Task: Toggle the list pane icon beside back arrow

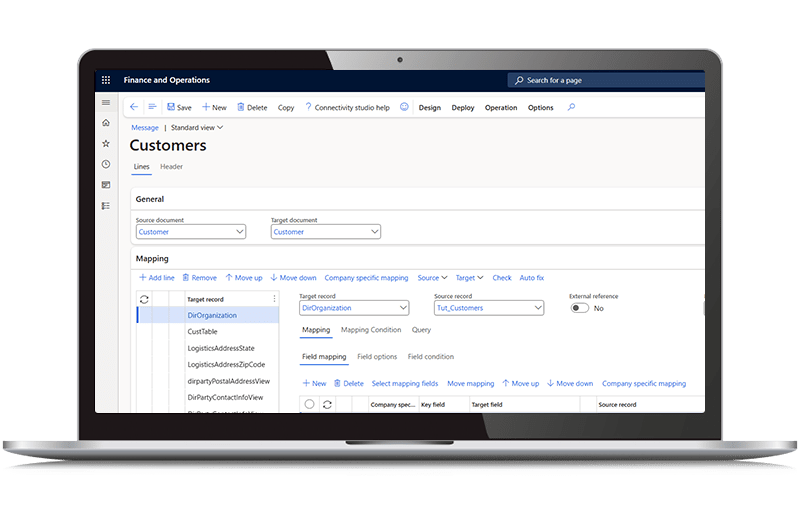Action: tap(152, 107)
